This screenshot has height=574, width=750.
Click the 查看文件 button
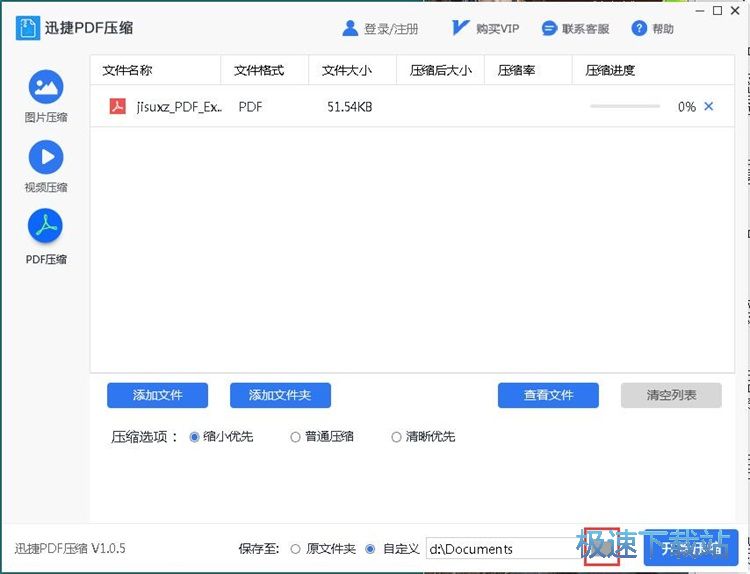pyautogui.click(x=548, y=395)
